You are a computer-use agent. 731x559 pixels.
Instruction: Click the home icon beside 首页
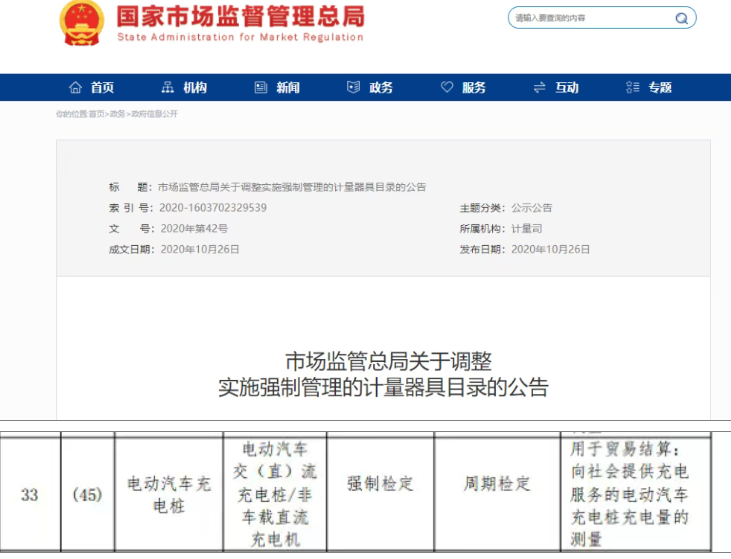pyautogui.click(x=75, y=88)
